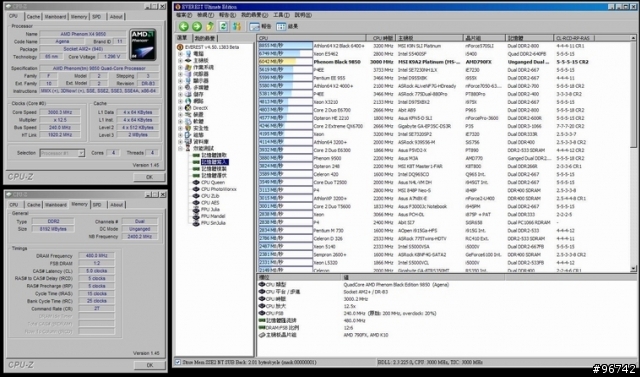Open Cache tab in the CPU-Z Processor window
Screen dimensions: 640x377
[33, 17]
